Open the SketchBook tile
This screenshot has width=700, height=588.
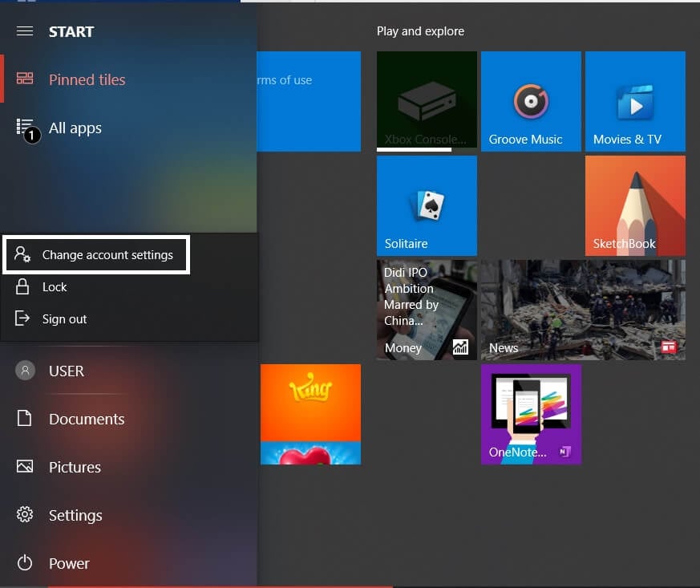[x=635, y=206]
